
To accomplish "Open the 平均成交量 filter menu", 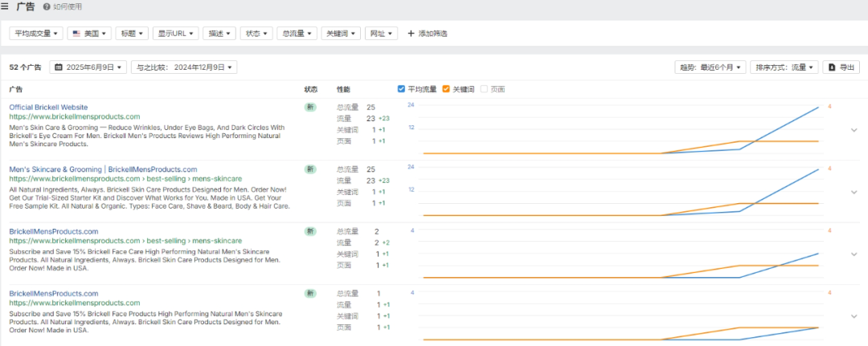I will click(35, 34).
